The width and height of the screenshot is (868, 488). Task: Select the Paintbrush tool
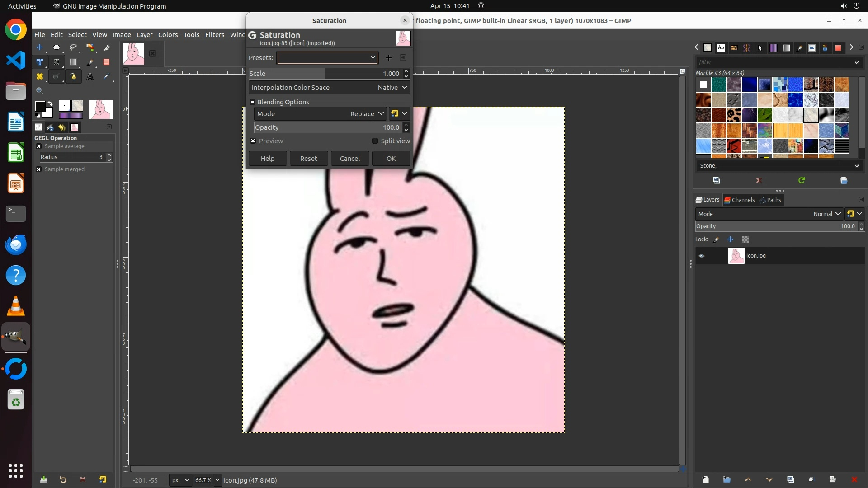(90, 62)
